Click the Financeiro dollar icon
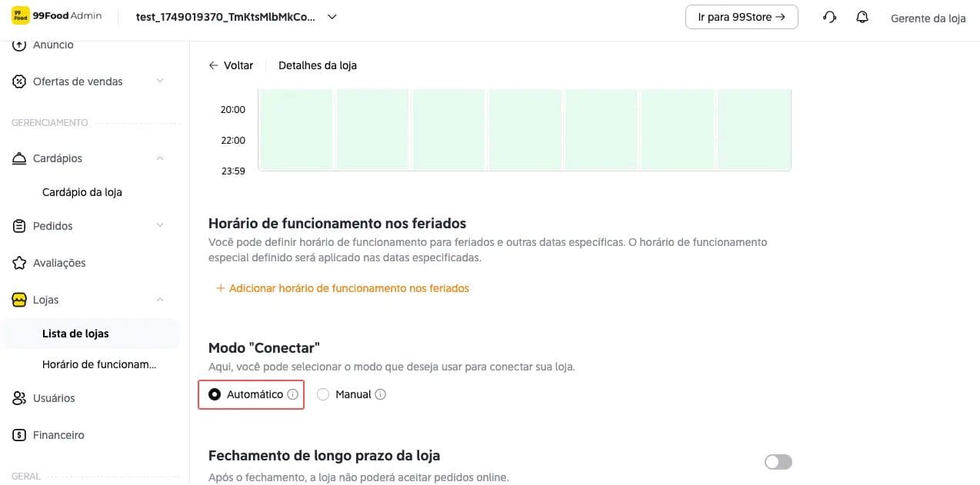Image resolution: width=980 pixels, height=485 pixels. (19, 435)
